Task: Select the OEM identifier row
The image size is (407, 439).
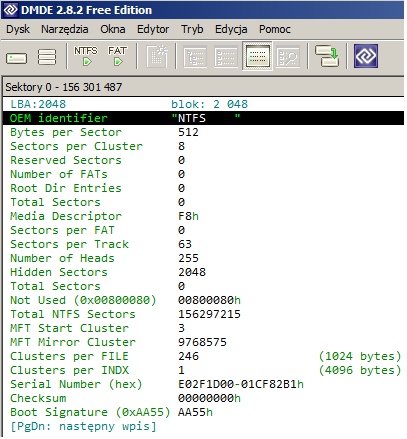Action: (x=204, y=118)
